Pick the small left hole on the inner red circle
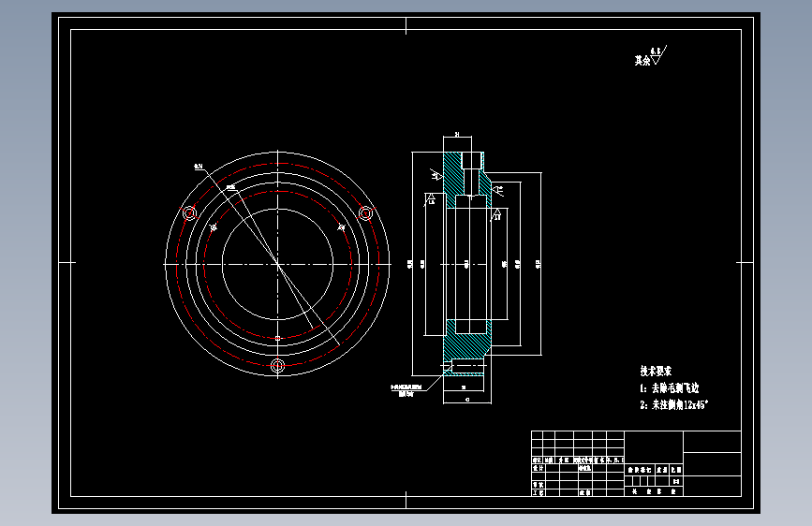Image resolution: width=812 pixels, height=526 pixels. click(214, 227)
